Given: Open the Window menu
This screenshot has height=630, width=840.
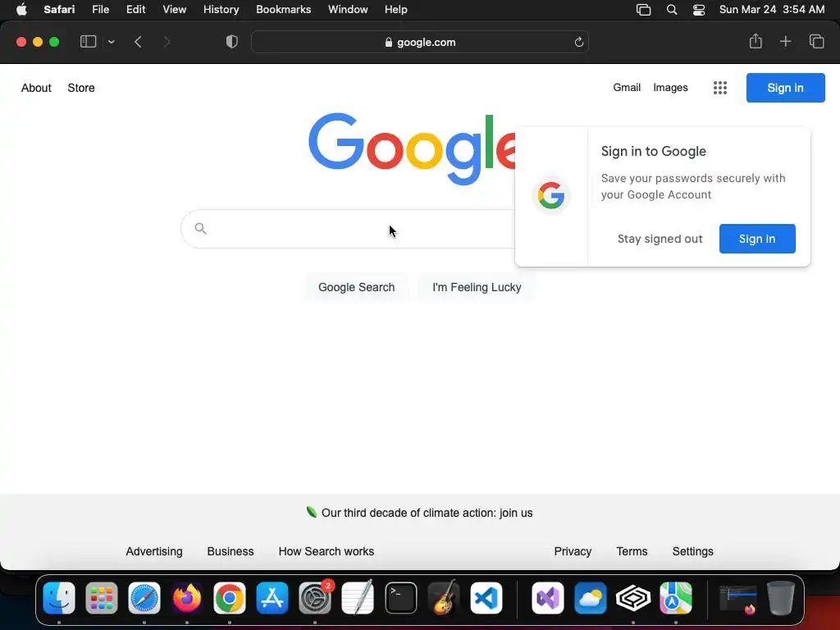Looking at the screenshot, I should pyautogui.click(x=348, y=10).
